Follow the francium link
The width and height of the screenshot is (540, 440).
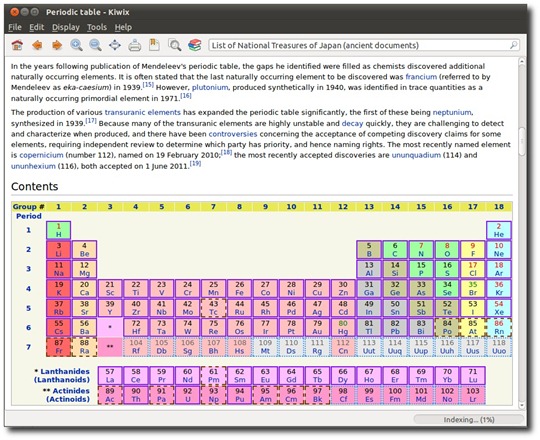[x=421, y=77]
